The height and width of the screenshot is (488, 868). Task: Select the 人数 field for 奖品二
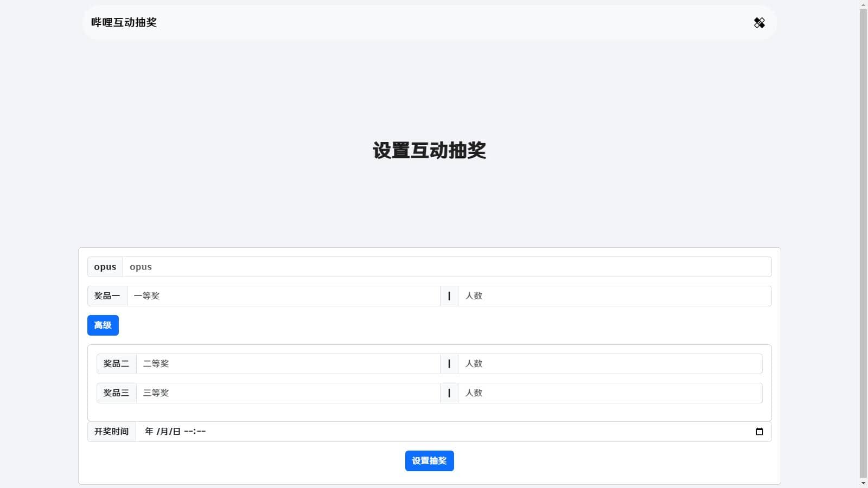[610, 364]
